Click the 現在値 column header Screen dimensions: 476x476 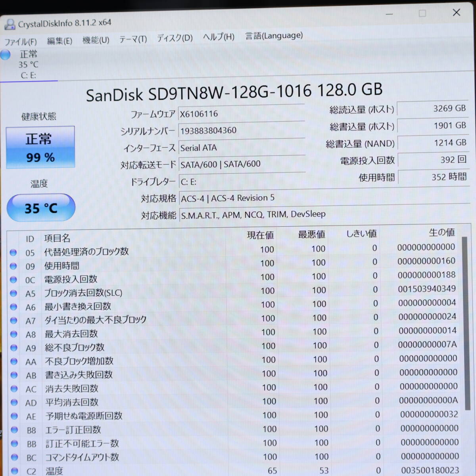click(x=260, y=235)
